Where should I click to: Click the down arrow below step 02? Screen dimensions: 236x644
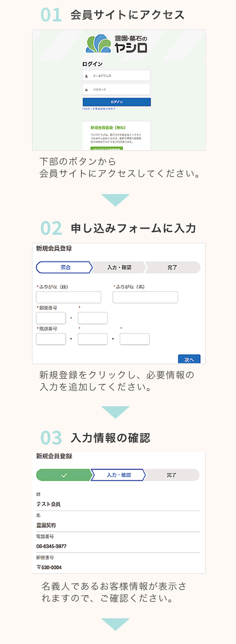(115, 412)
